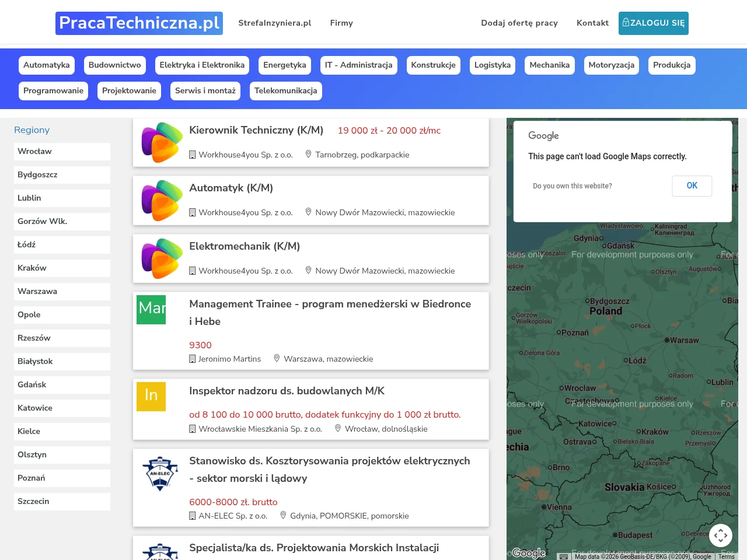Select the IT - Administracja category

359,65
